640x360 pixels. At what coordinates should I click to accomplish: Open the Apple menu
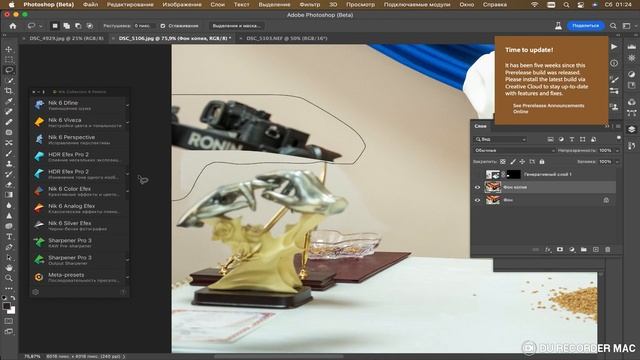point(11,4)
